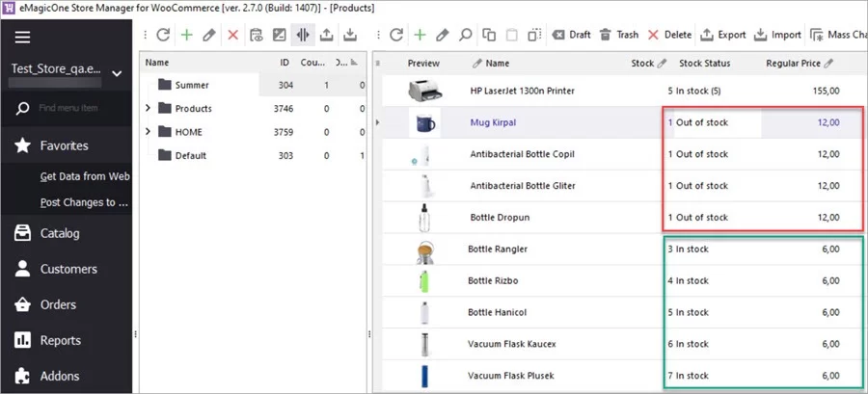Expand the Products folder in tree
This screenshot has width=868, height=394.
(x=148, y=108)
